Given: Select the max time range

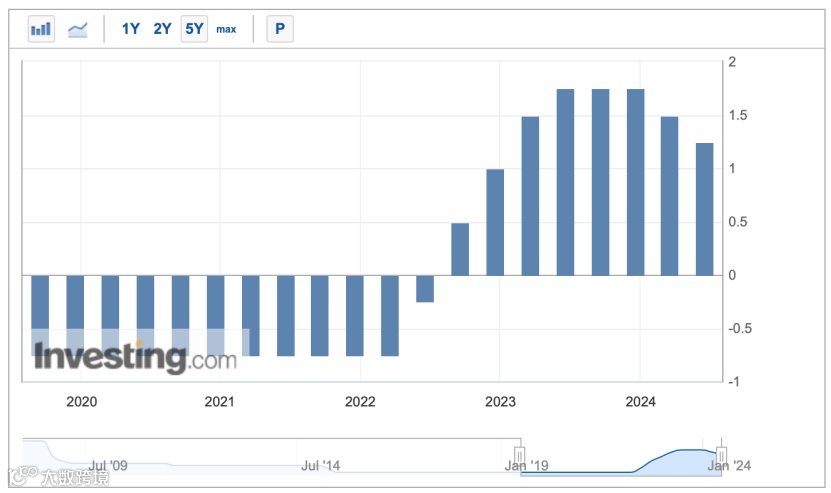Looking at the screenshot, I should [x=226, y=29].
